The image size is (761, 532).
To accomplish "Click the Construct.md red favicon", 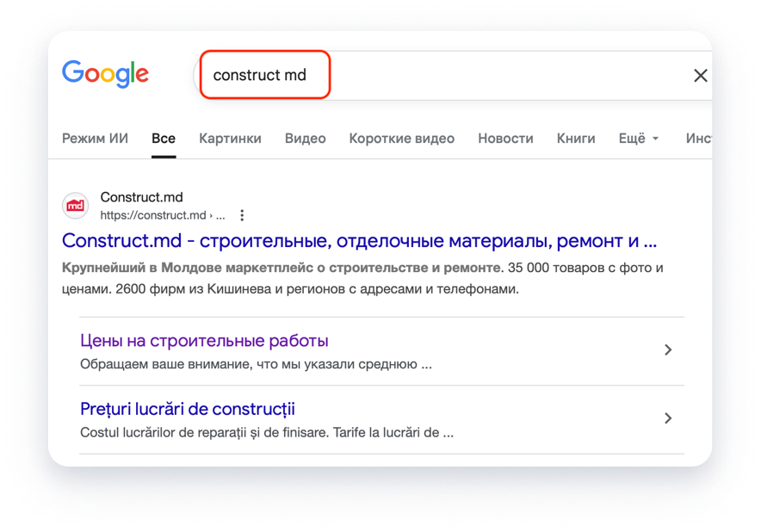I will coord(77,206).
